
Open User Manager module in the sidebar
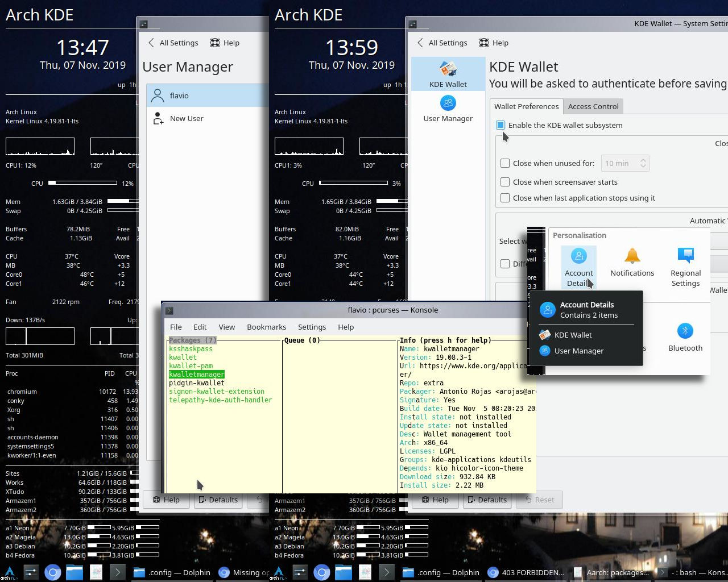(x=448, y=109)
